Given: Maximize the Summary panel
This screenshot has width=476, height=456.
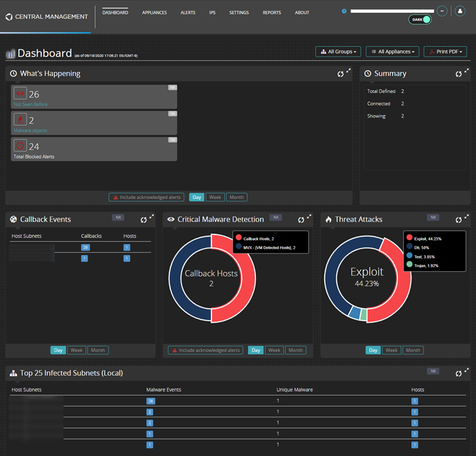Looking at the screenshot, I should (x=466, y=70).
